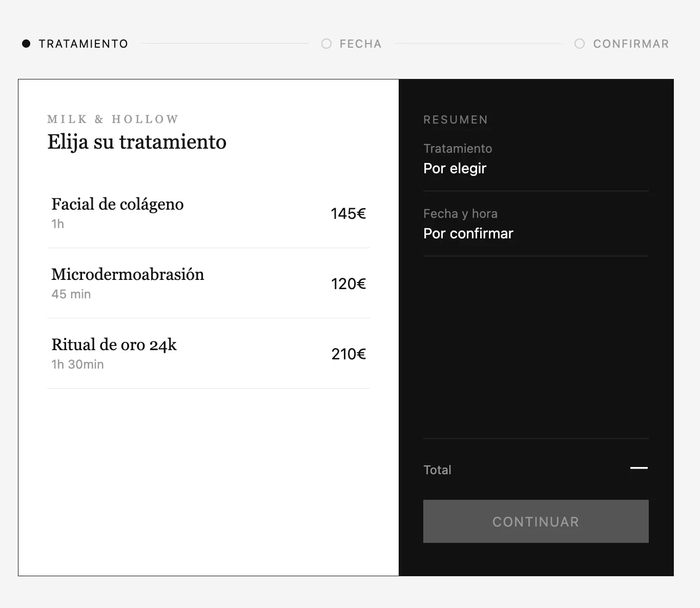Click the 'Por elegir' summary value

tap(455, 168)
